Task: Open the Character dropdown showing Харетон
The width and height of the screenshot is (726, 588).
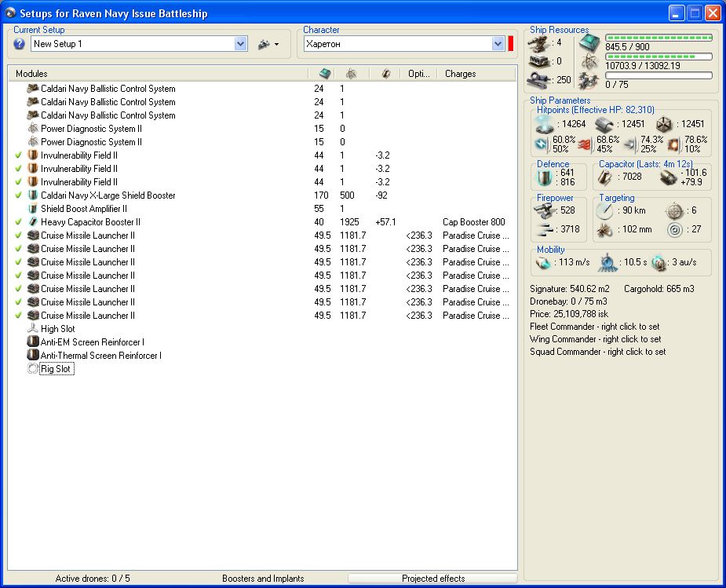Action: (498, 44)
